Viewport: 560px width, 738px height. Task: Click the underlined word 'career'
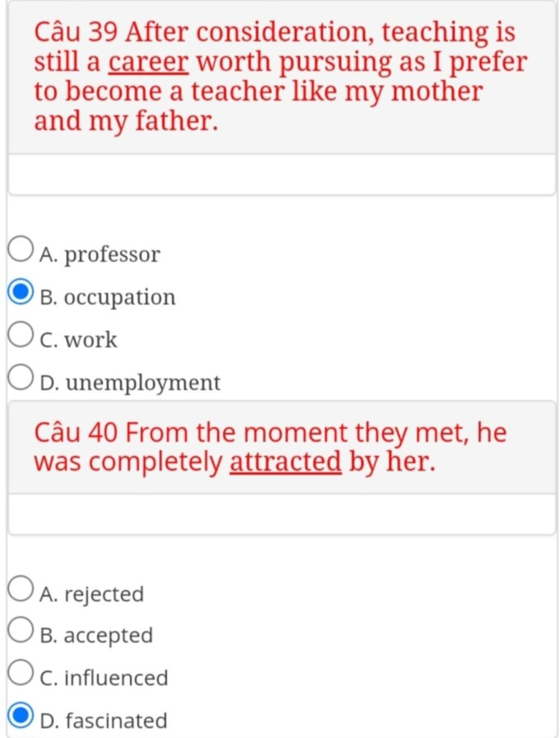coord(149,62)
